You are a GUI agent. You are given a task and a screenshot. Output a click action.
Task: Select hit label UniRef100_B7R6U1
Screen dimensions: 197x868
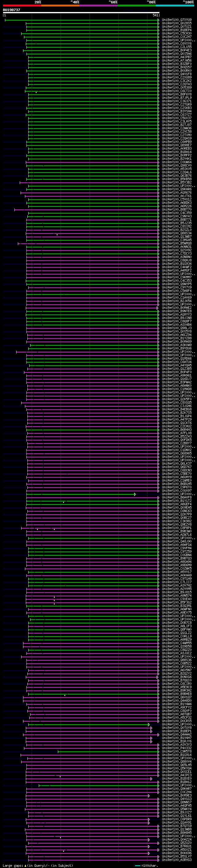(x=177, y=846)
